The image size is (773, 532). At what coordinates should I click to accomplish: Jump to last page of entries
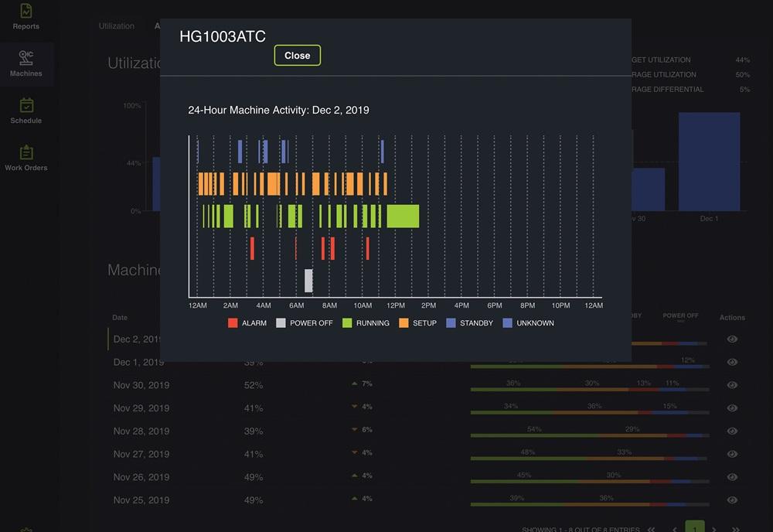tap(736, 530)
